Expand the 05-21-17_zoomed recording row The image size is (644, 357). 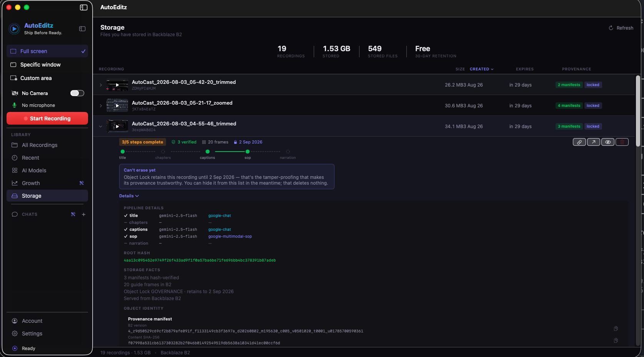click(101, 106)
